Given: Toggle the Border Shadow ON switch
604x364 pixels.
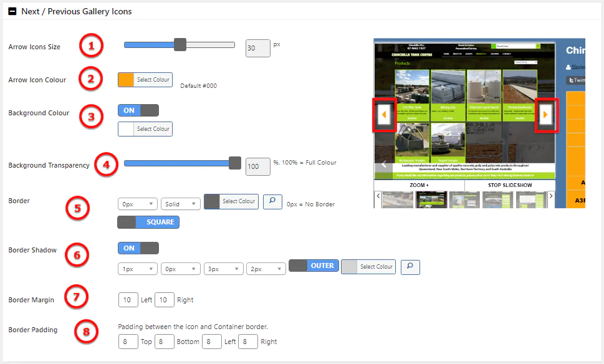Looking at the screenshot, I should (x=138, y=248).
